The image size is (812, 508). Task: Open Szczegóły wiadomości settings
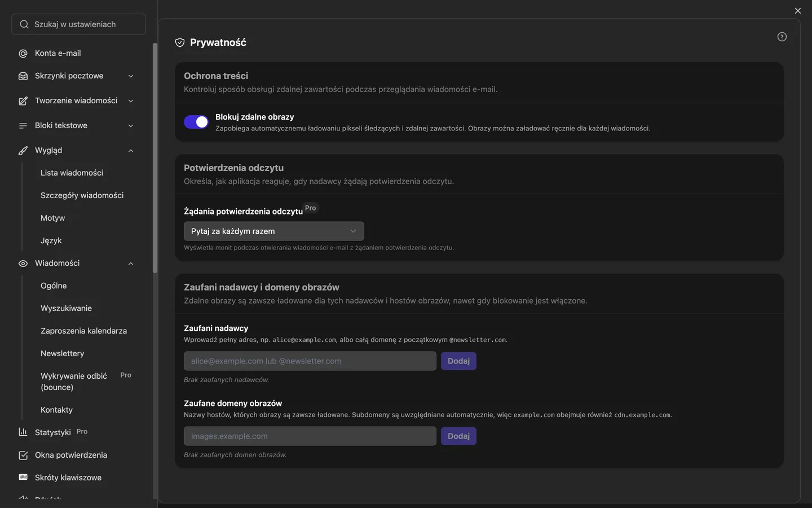(x=82, y=195)
